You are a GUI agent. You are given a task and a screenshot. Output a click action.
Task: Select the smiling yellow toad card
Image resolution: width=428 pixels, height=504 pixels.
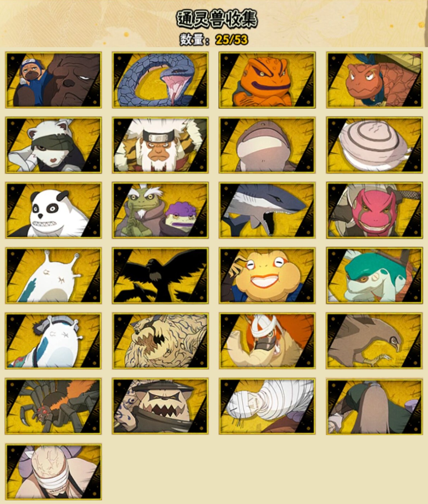tap(267, 276)
